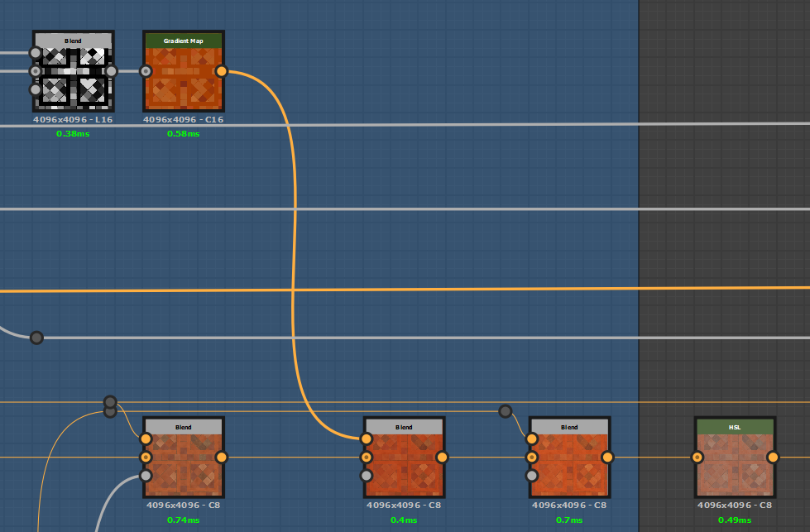Click the Gradient Map output connector
The height and width of the screenshot is (532, 810).
220,72
